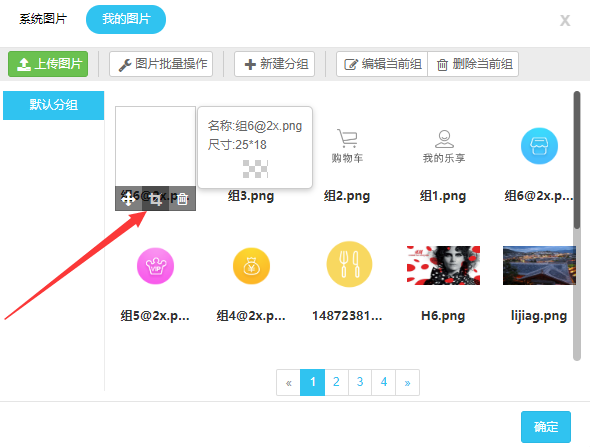Create a new group with 新建分组

click(274, 64)
